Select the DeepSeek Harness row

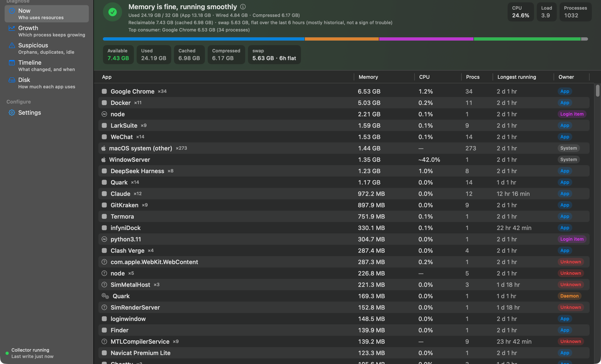coord(344,171)
